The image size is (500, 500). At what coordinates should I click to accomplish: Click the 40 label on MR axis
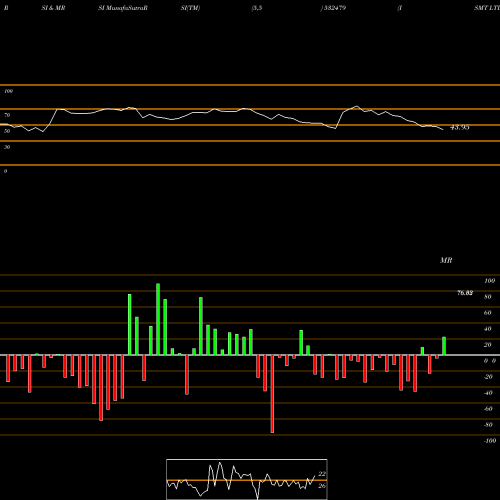pos(488,329)
